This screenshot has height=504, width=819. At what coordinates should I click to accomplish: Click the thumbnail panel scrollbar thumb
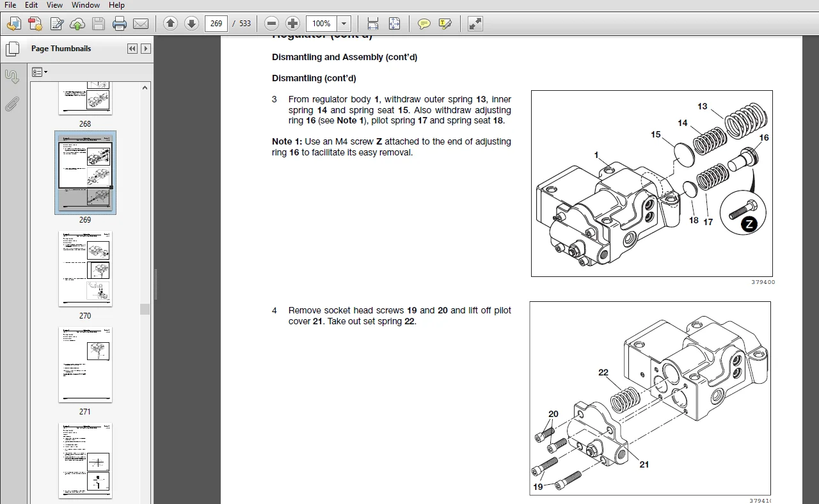coord(145,309)
